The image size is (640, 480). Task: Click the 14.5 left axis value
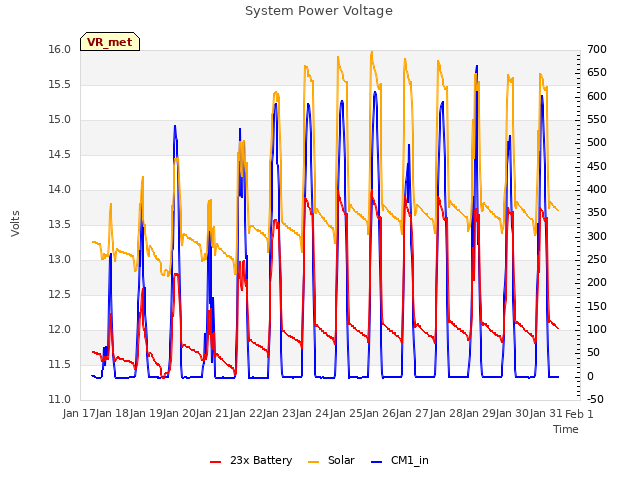click(x=60, y=155)
